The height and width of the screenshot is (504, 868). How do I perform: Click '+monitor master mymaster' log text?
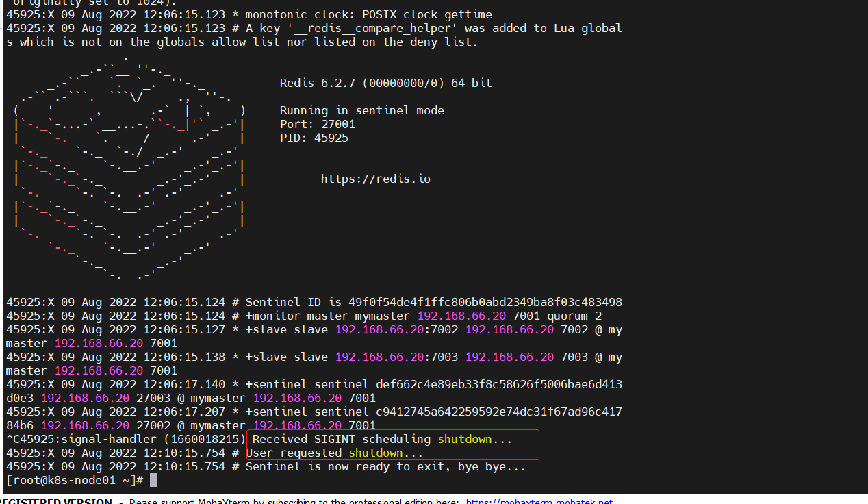328,316
